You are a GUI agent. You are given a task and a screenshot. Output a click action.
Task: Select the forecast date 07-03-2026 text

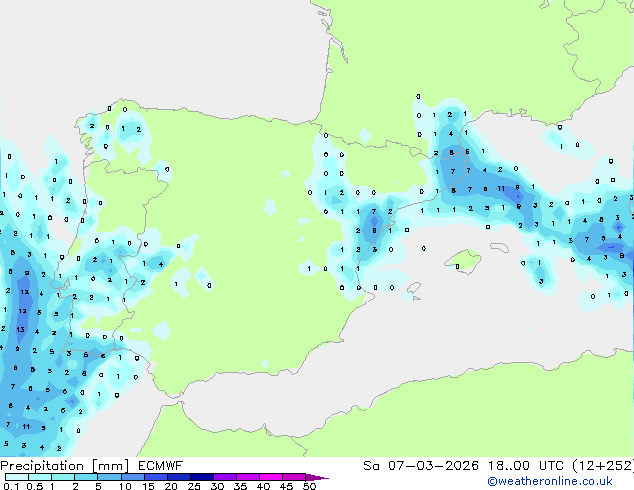pos(433,465)
